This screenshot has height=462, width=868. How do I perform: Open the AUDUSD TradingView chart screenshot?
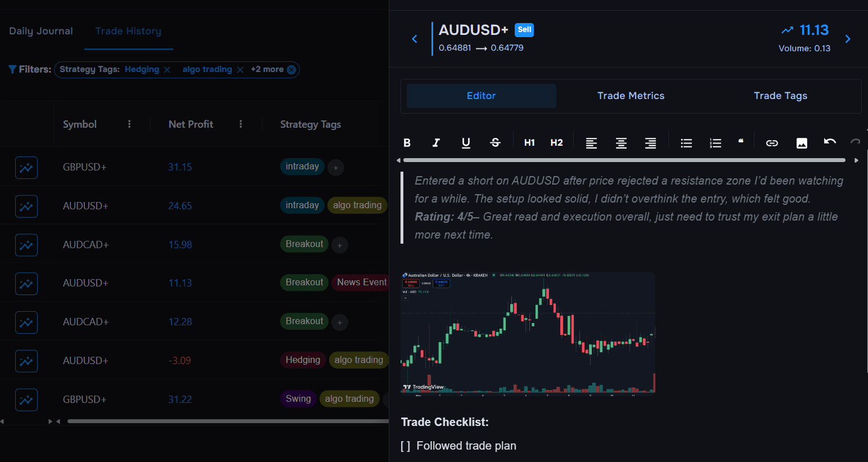(528, 333)
